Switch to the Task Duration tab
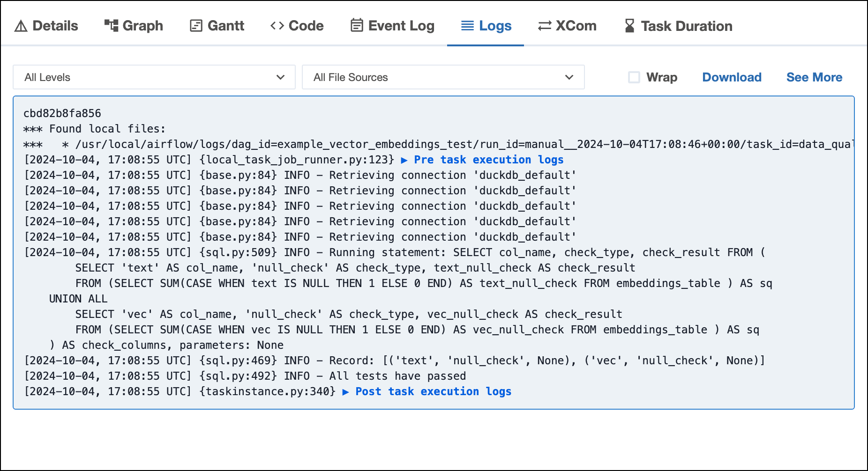 coord(686,26)
